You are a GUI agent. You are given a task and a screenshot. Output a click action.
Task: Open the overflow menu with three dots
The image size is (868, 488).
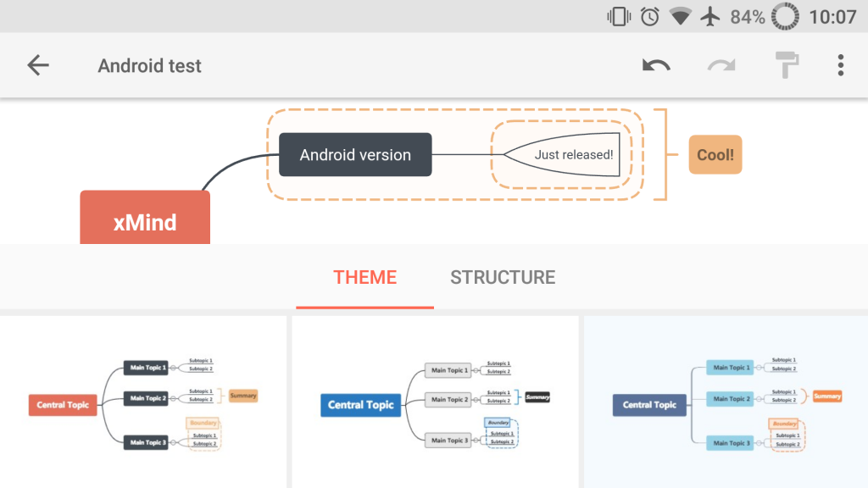click(841, 65)
